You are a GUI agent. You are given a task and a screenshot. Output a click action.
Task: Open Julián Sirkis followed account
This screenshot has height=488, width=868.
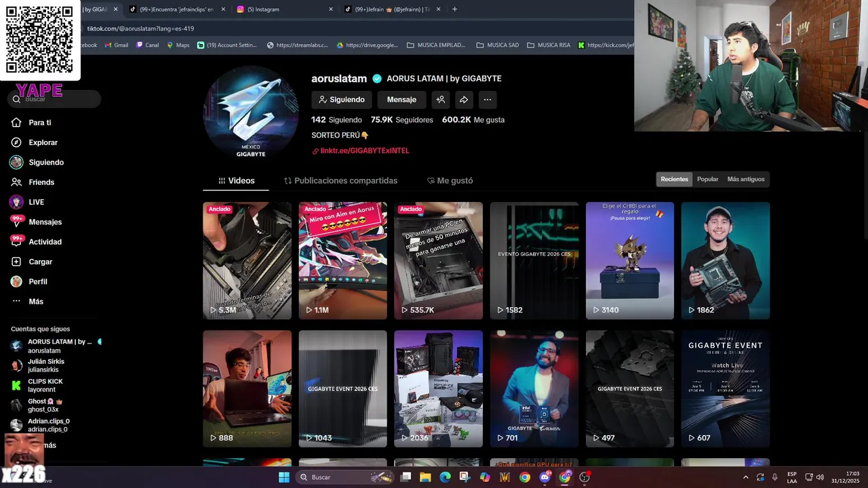coord(46,365)
